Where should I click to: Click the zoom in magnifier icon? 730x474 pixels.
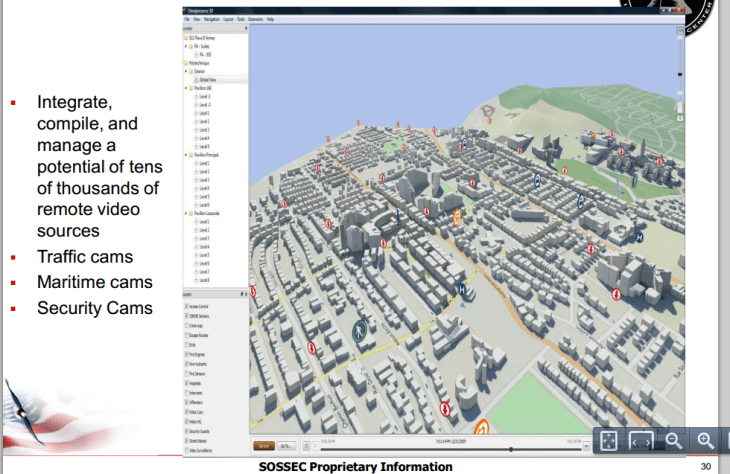(706, 441)
